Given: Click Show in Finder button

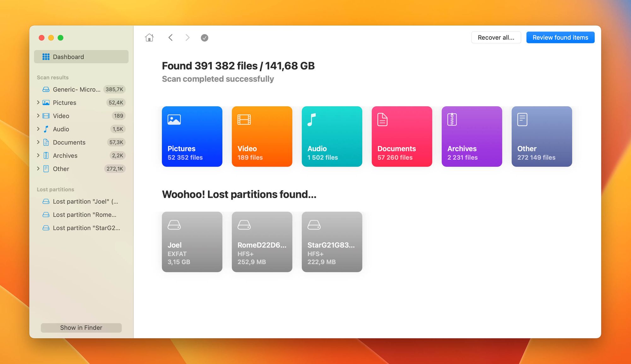Looking at the screenshot, I should pyautogui.click(x=81, y=327).
